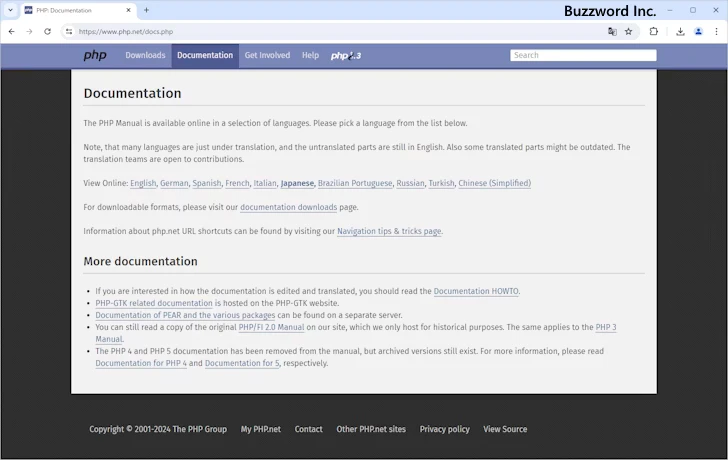Viewport: 728px width, 460px height.
Task: Click the site Search field
Action: [x=583, y=55]
